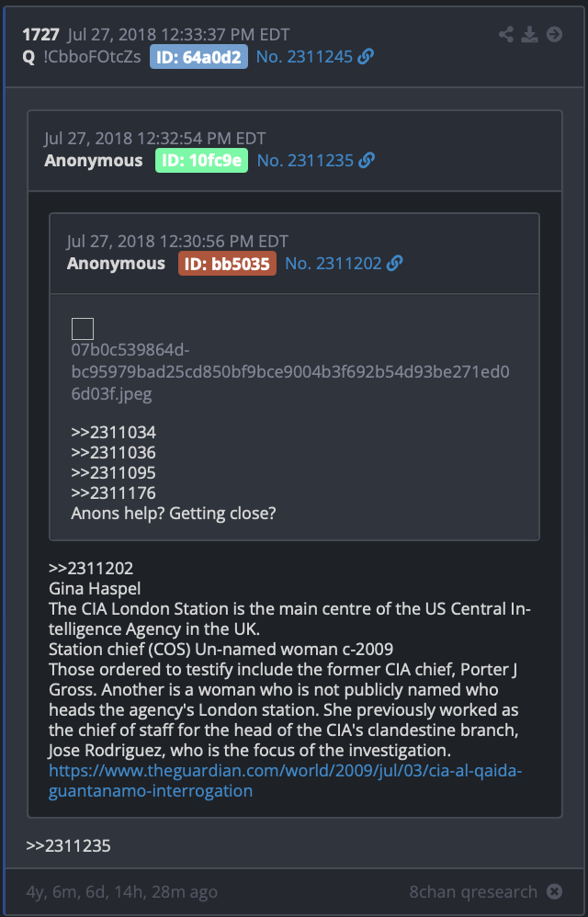Click chain link icon beside No. 2311202
Viewport: 588px width, 917px height.
(394, 263)
